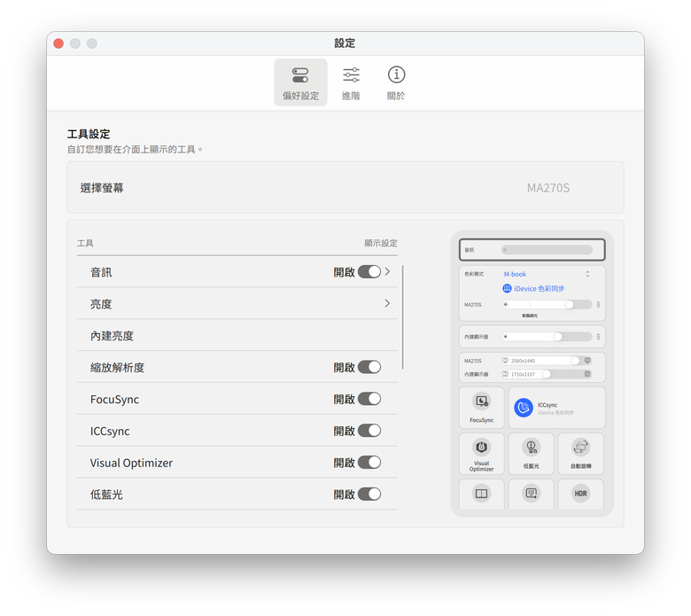Switch to the 進階 advanced tab

(351, 82)
